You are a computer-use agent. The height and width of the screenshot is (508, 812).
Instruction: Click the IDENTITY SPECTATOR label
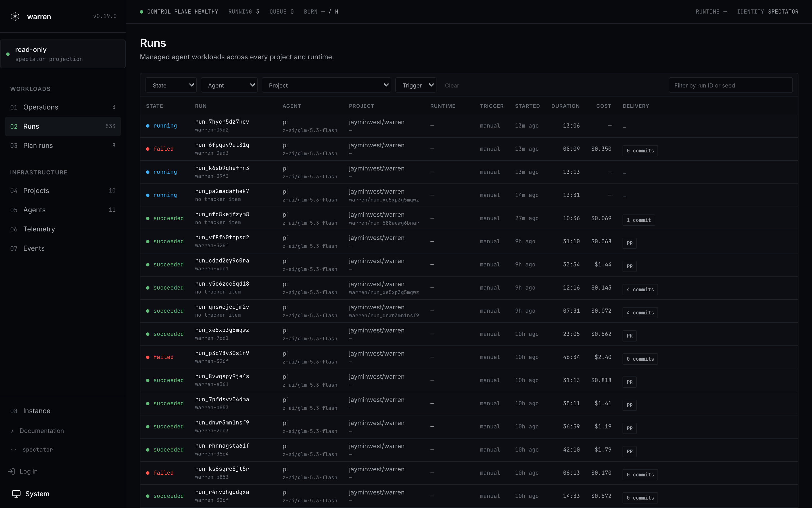tap(767, 12)
